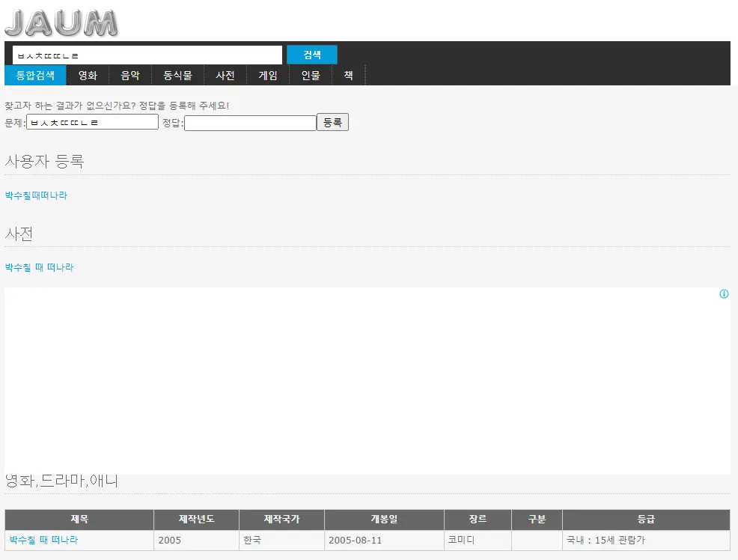This screenshot has height=560, width=738.
Task: Click the 개봉일 column header
Action: (384, 520)
